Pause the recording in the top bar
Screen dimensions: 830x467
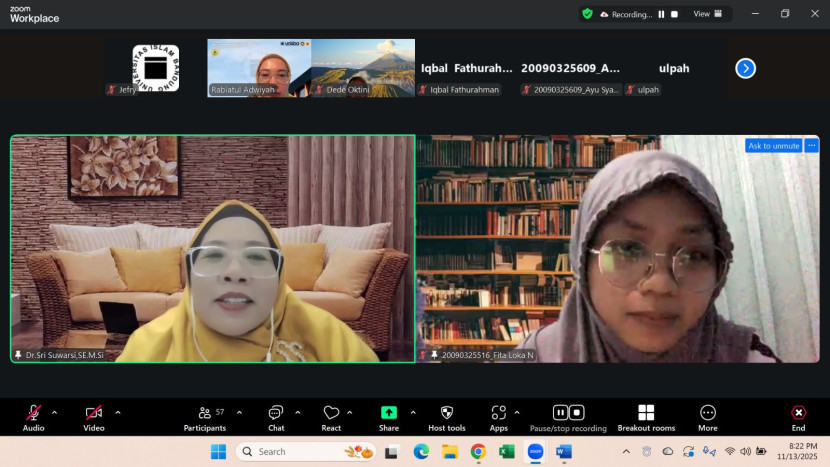661,14
